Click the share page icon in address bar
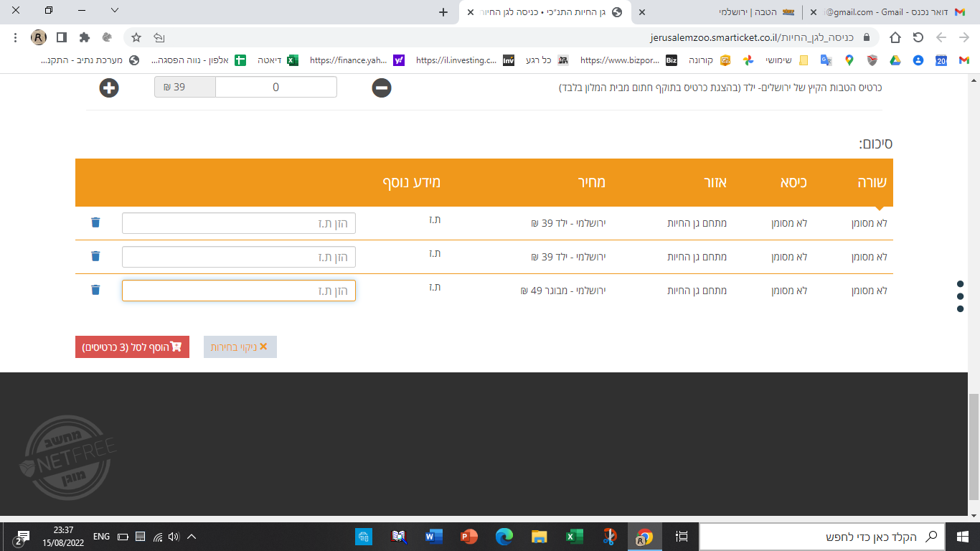Image resolution: width=980 pixels, height=551 pixels. coord(159,37)
